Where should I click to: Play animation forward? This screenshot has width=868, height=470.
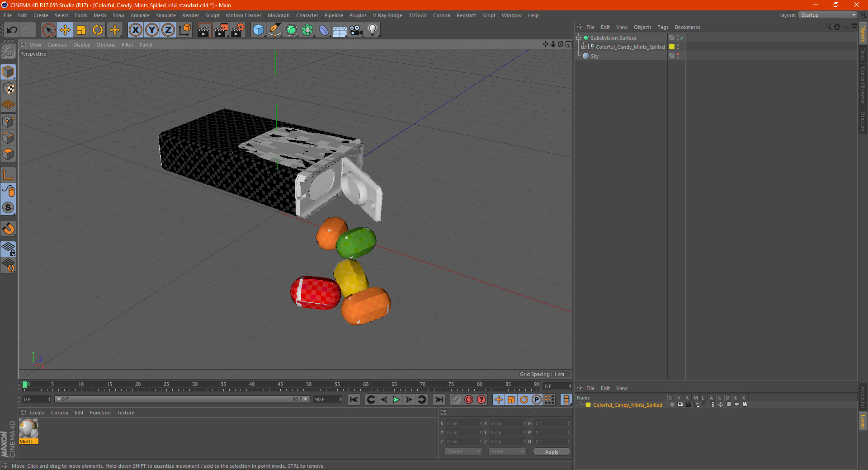tap(396, 399)
